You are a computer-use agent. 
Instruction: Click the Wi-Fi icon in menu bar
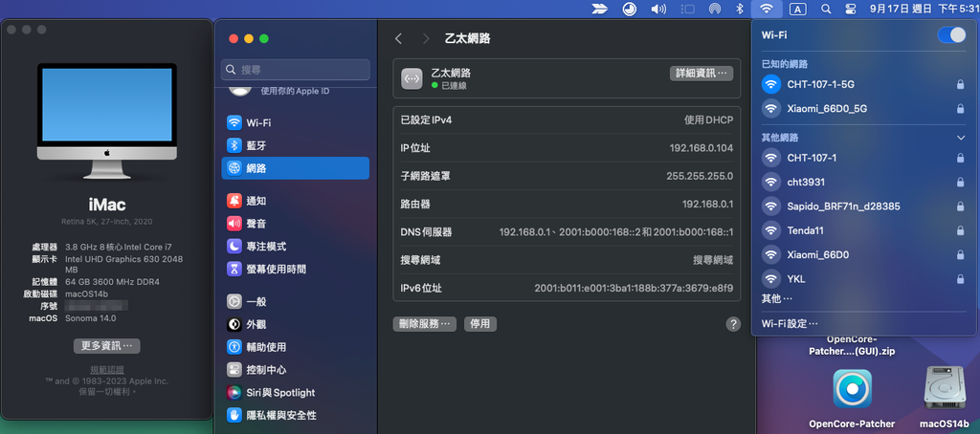[767, 9]
